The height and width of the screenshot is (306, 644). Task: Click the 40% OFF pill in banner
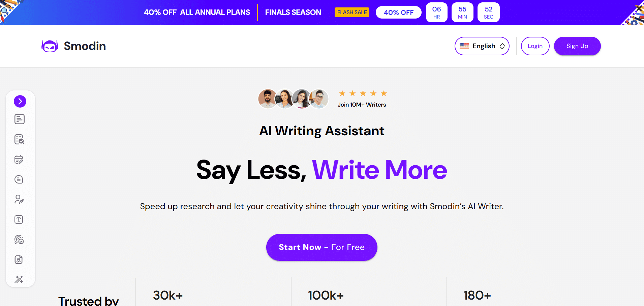click(398, 12)
